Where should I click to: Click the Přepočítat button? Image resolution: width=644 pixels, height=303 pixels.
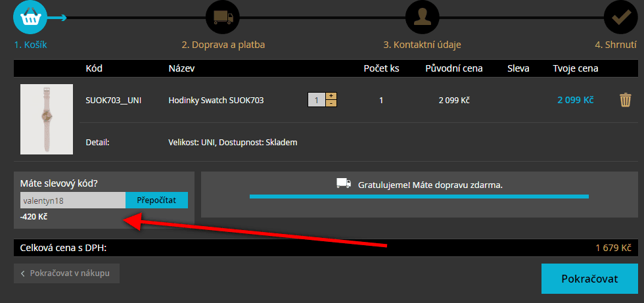(x=156, y=200)
